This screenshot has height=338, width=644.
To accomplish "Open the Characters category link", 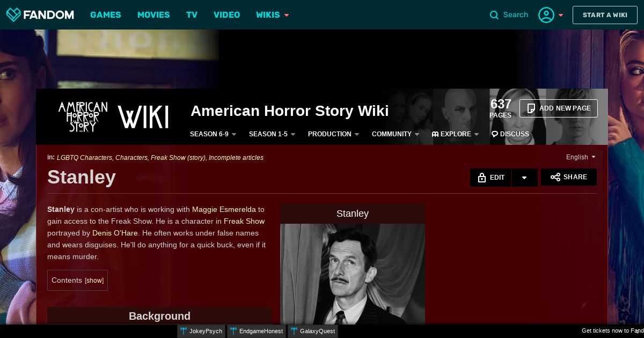I will tap(131, 158).
